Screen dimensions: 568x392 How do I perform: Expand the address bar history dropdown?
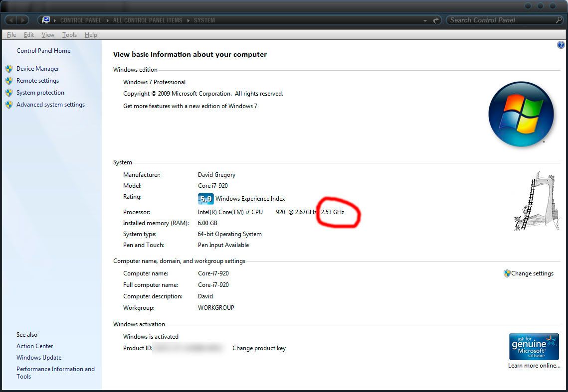[x=425, y=21]
